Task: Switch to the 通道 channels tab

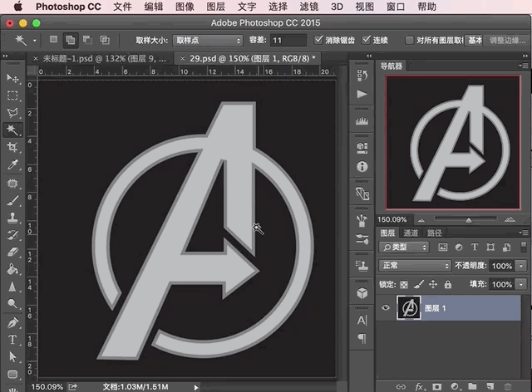Action: (x=410, y=233)
